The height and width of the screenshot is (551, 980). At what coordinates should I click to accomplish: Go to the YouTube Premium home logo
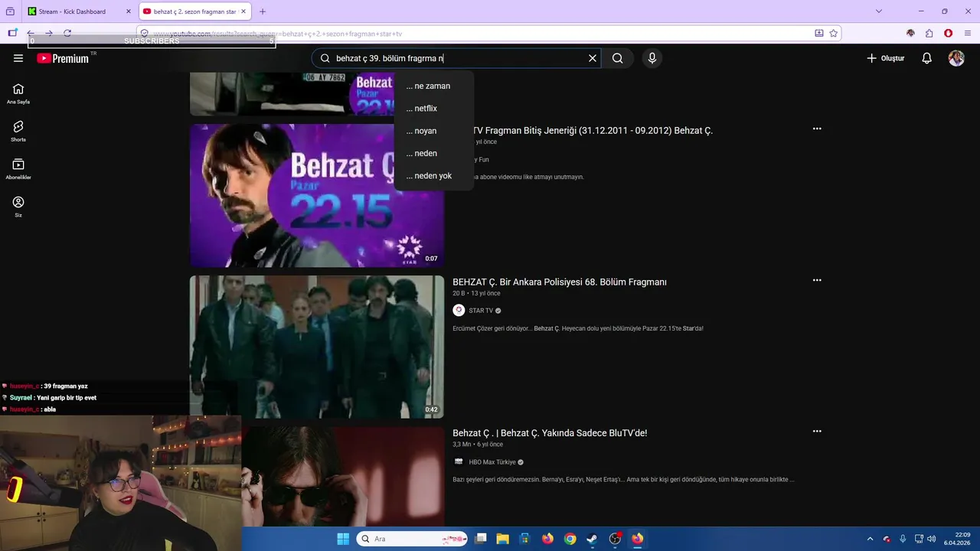(x=63, y=58)
